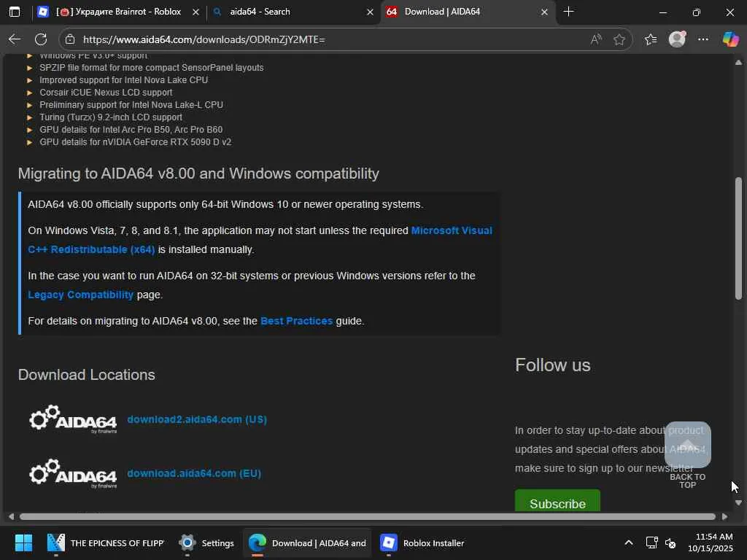Close the Download AIDA64 tab
This screenshot has width=747, height=560.
coord(544,12)
